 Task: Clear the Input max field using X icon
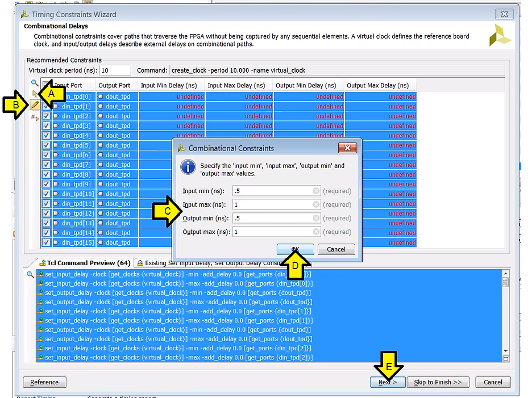pyautogui.click(x=317, y=205)
